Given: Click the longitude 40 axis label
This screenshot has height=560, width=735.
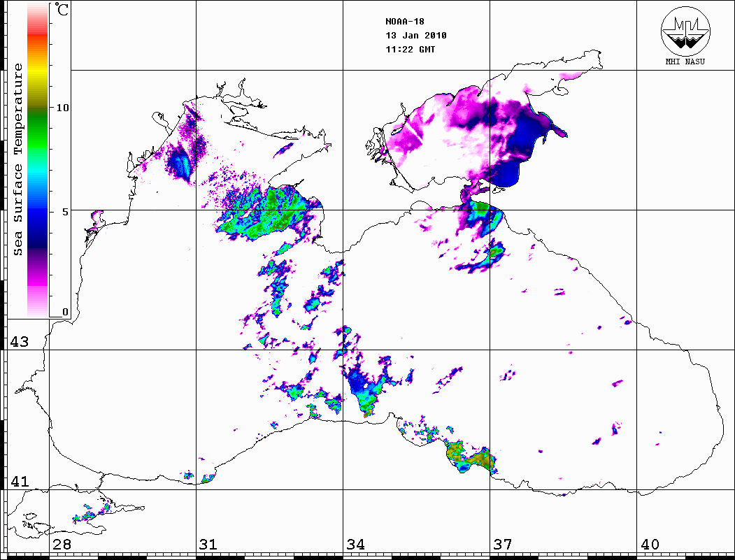Looking at the screenshot, I should coord(650,545).
